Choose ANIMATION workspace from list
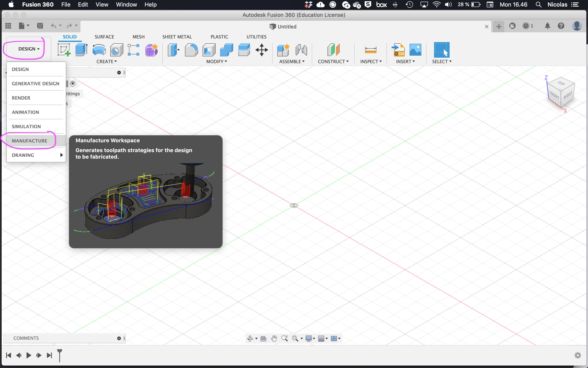 coord(36,112)
